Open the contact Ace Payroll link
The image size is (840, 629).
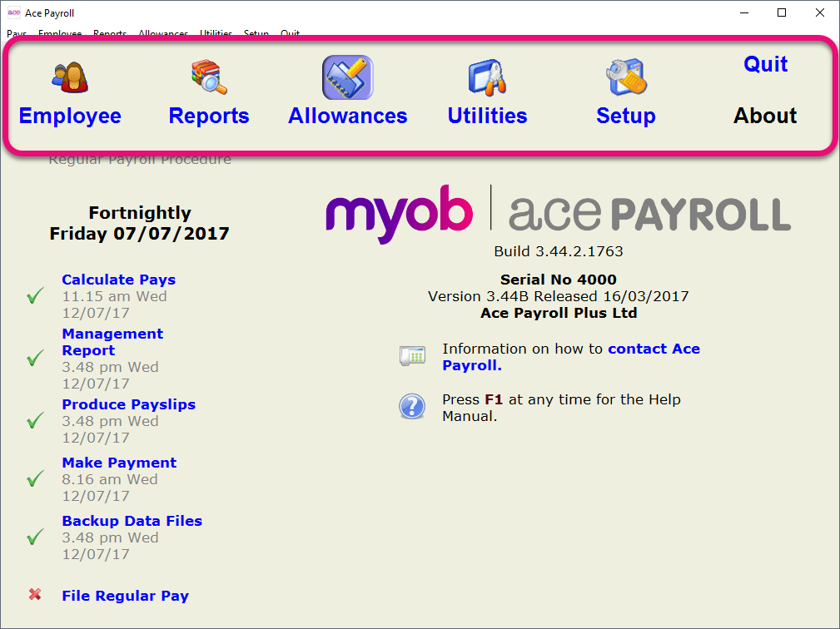pyautogui.click(x=571, y=357)
